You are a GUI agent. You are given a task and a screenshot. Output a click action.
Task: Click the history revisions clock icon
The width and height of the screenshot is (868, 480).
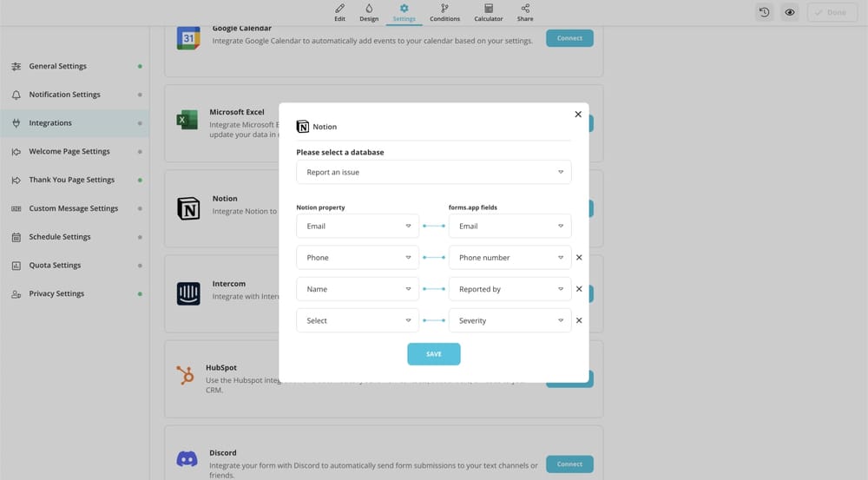pos(764,12)
